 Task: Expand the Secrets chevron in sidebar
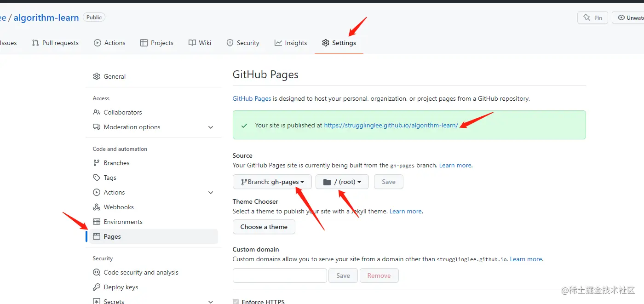[x=211, y=302]
